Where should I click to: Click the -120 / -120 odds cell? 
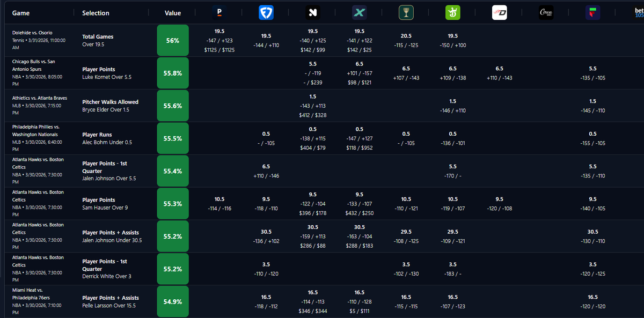(x=592, y=307)
